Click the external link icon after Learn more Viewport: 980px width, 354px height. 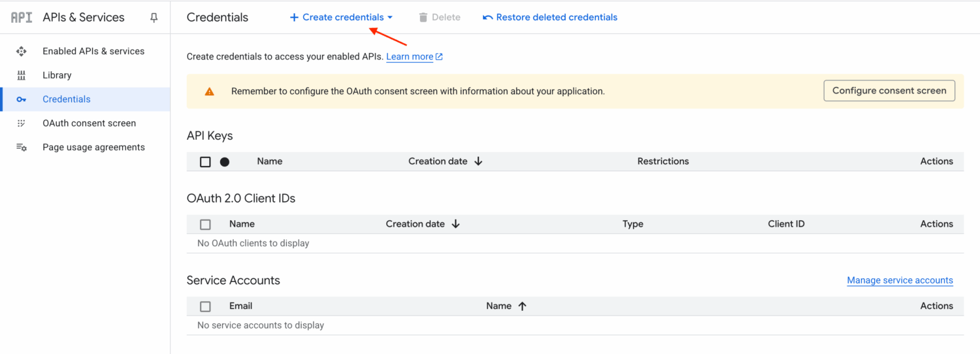(439, 57)
